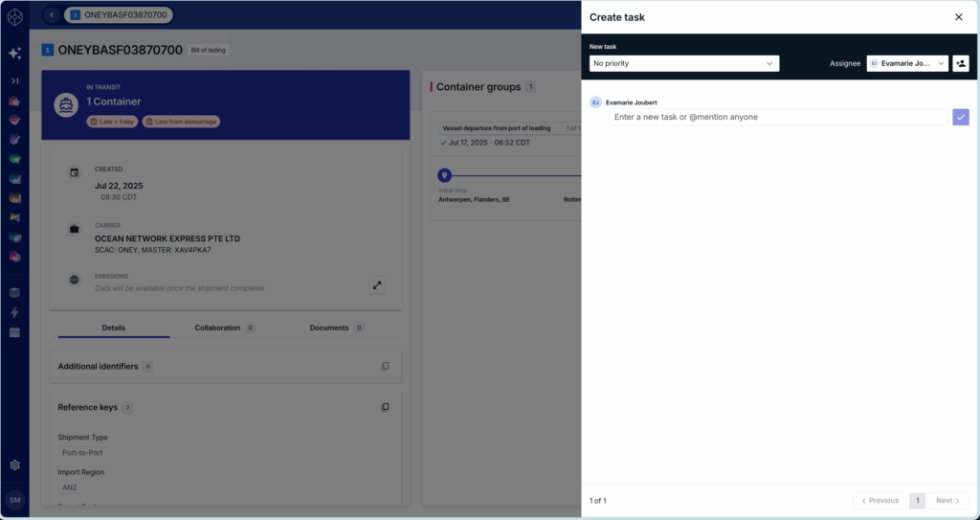Go back using the top-bar chevron

coord(52,14)
